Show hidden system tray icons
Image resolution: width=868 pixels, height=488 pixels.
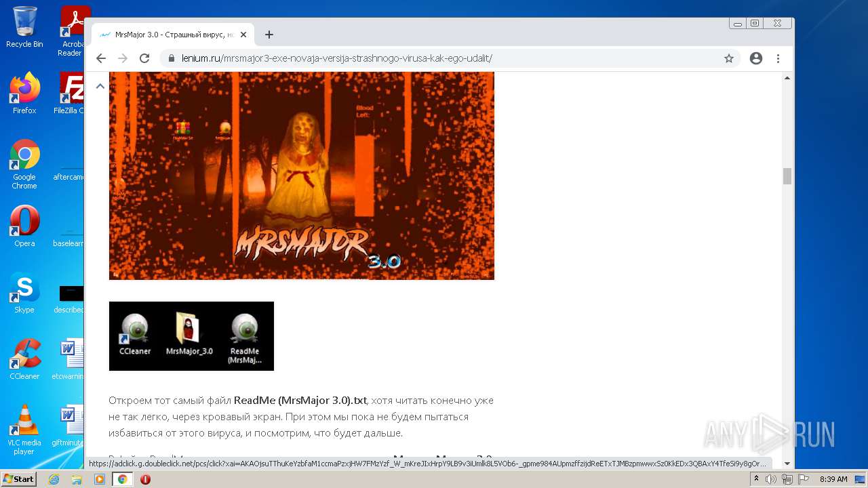(x=756, y=479)
